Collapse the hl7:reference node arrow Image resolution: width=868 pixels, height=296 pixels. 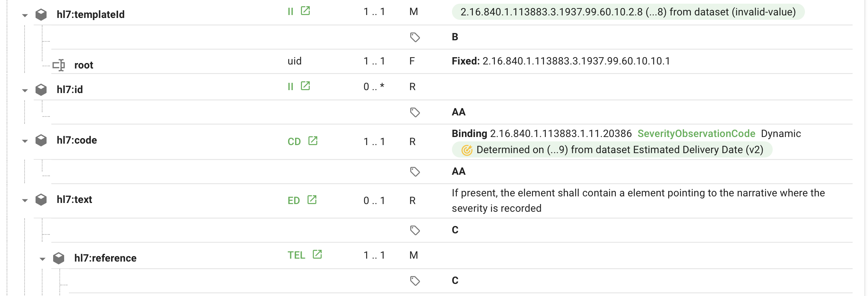43,259
